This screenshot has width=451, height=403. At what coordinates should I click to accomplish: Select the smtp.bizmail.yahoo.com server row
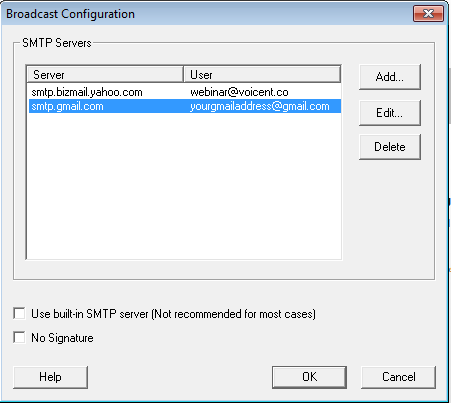(x=185, y=92)
